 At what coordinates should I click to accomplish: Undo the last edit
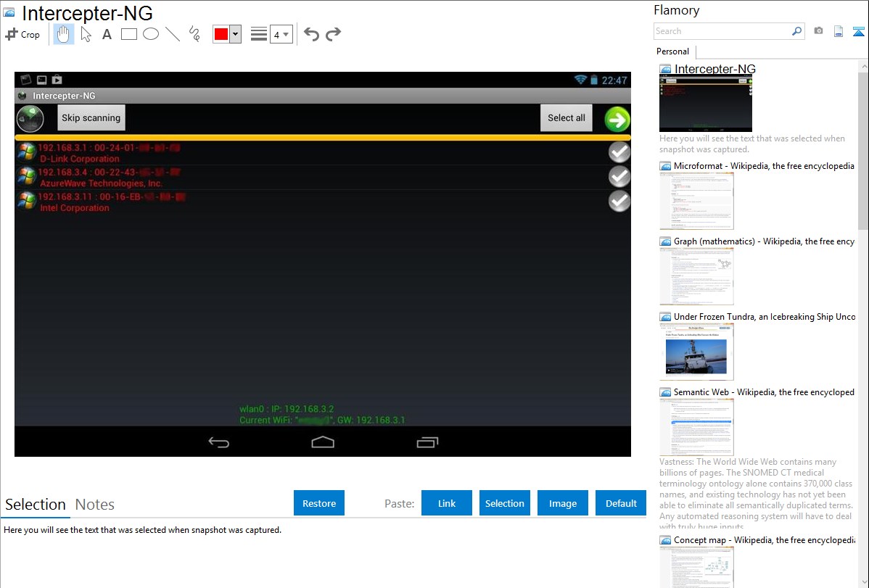click(311, 34)
